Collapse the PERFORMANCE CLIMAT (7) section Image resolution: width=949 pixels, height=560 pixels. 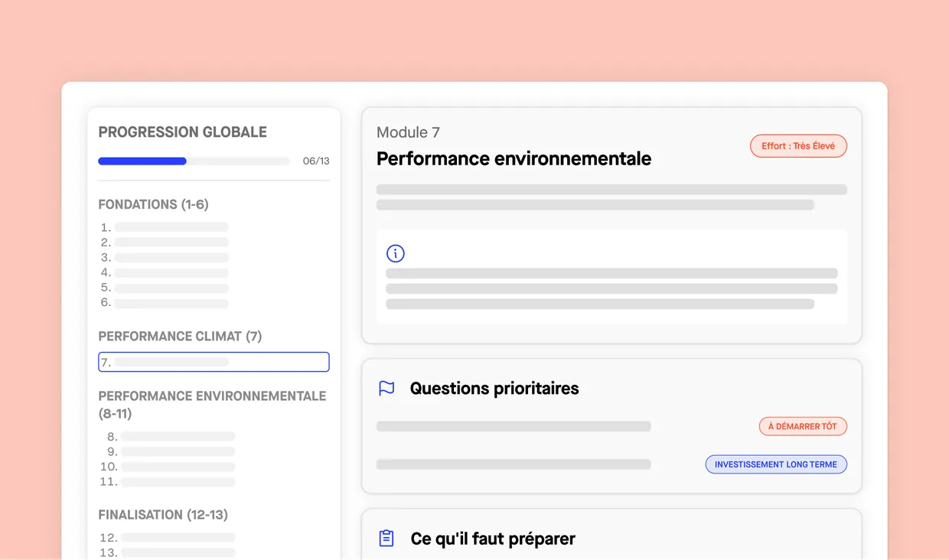[x=180, y=337]
